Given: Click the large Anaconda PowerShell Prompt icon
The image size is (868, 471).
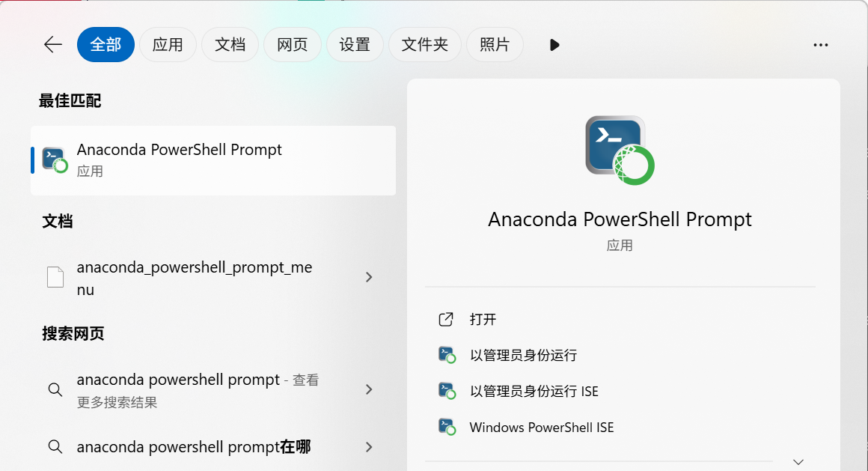Looking at the screenshot, I should [620, 150].
